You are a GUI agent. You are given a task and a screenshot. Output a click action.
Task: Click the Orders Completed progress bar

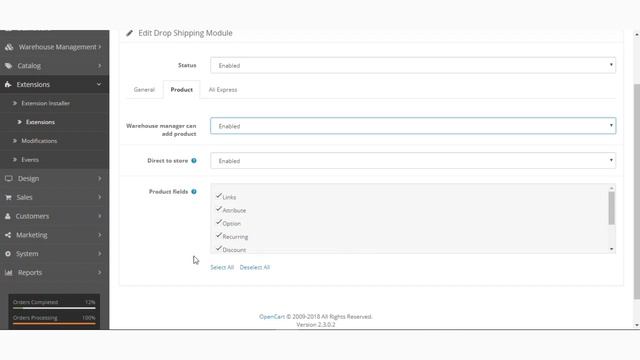pos(54,308)
